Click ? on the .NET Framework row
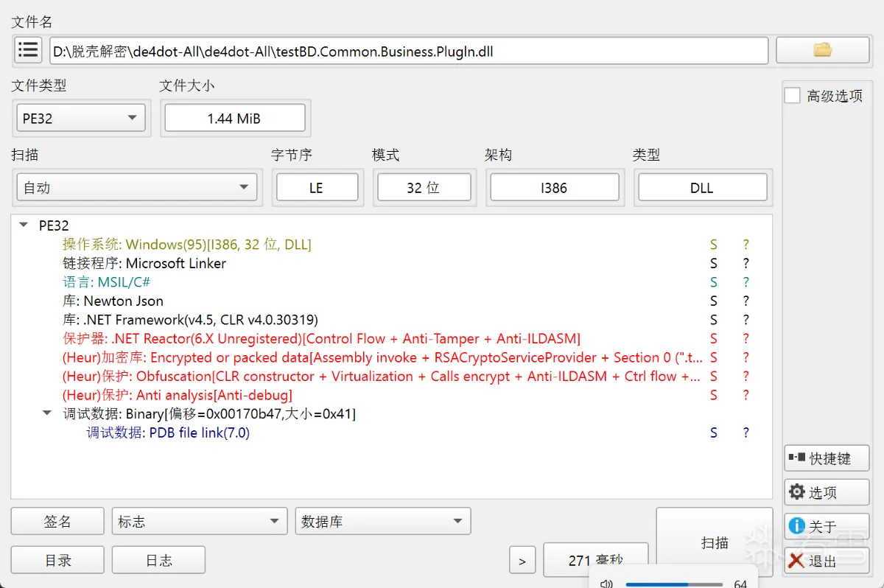Screen dimensions: 884x588 pyautogui.click(x=746, y=320)
